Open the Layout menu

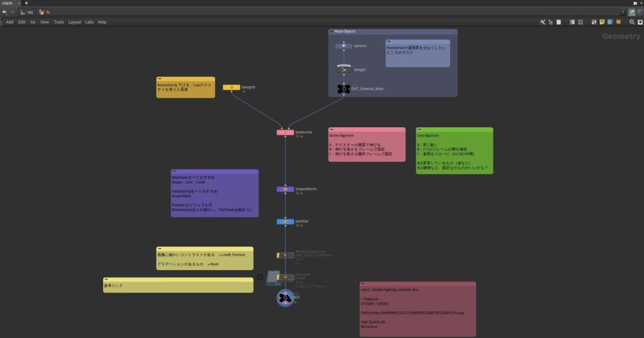[x=74, y=22]
